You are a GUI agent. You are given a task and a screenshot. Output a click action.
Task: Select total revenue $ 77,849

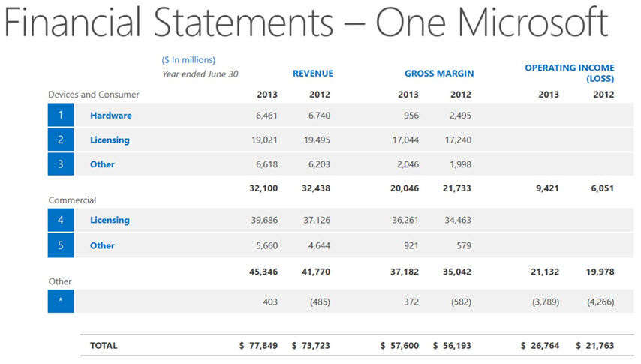point(258,345)
